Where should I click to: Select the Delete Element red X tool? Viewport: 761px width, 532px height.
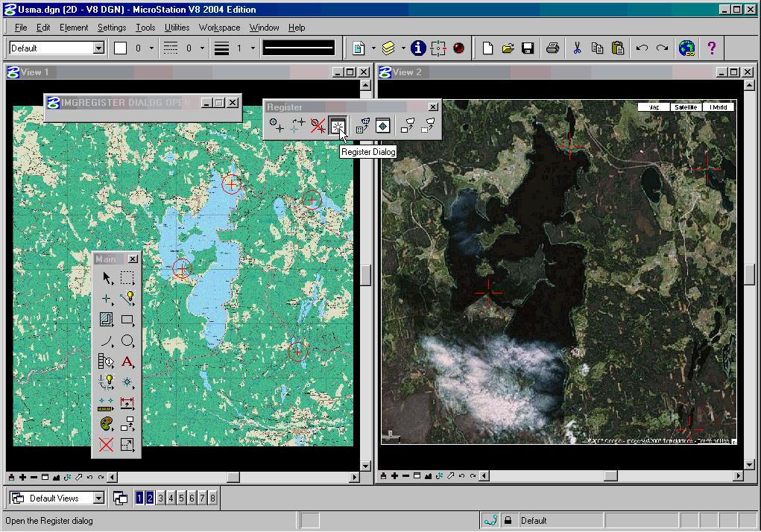[107, 444]
